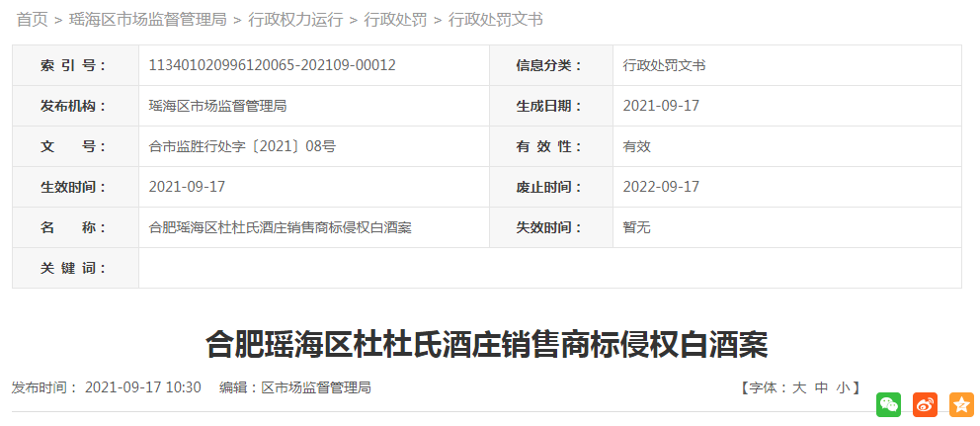Set font size to 中
This screenshot has width=980, height=426.
821,387
